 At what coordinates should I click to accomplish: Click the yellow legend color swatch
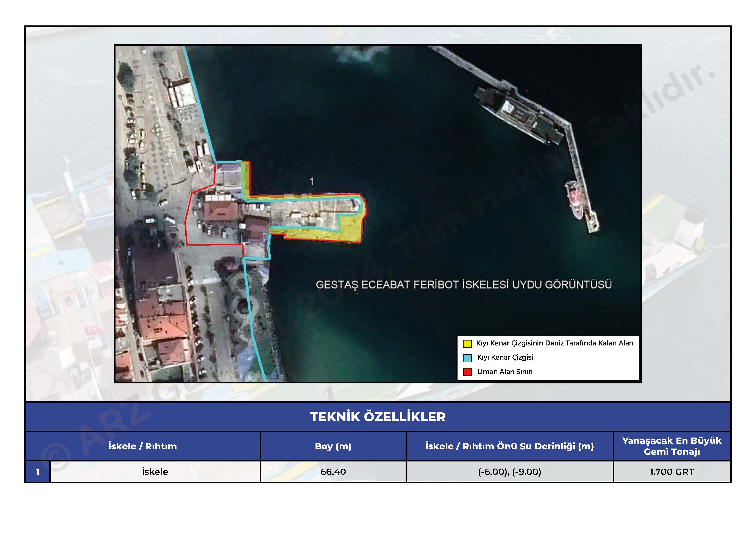(x=467, y=344)
